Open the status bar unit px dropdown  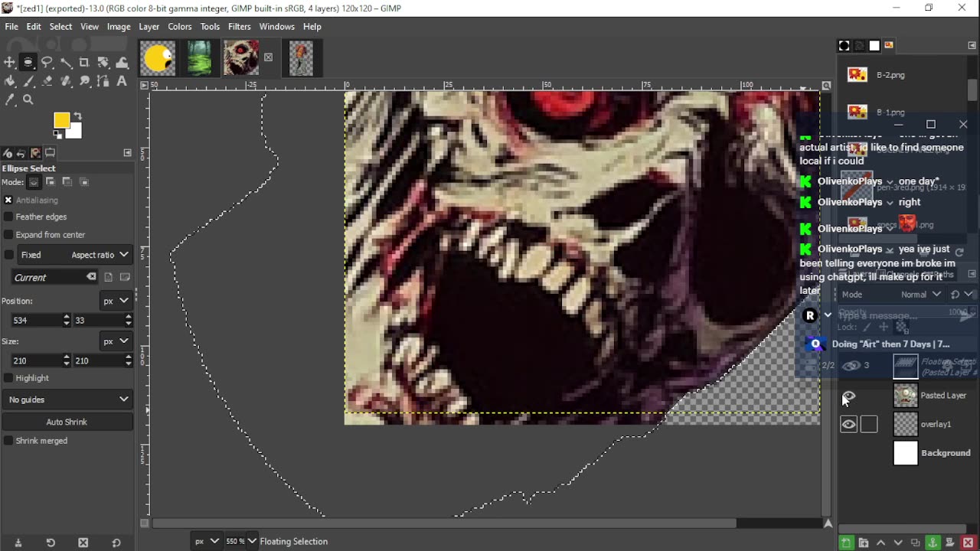pos(206,542)
